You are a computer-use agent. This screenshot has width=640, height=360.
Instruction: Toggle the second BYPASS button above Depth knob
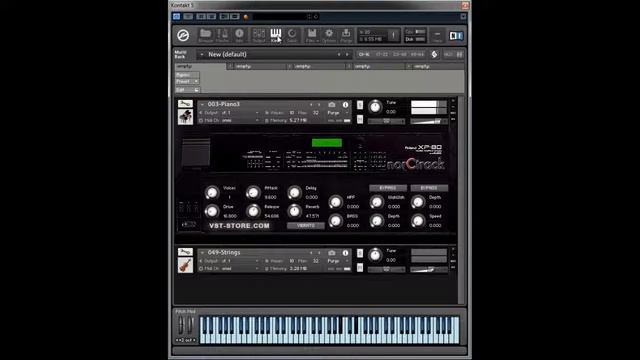point(429,188)
